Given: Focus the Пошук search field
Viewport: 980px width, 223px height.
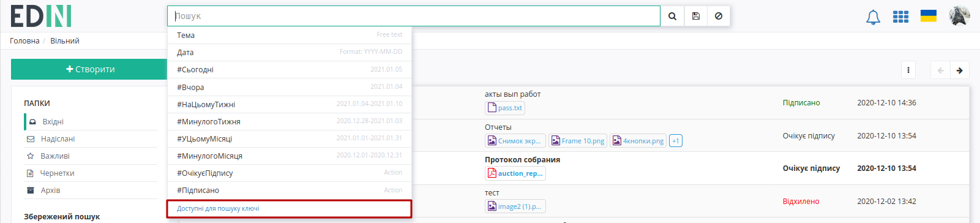Looking at the screenshot, I should point(414,16).
